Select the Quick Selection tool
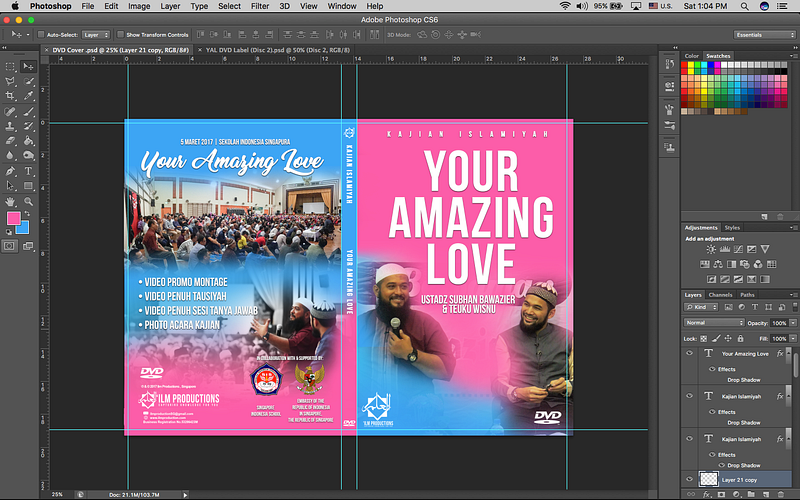Viewport: 800px width, 500px height. click(x=29, y=82)
